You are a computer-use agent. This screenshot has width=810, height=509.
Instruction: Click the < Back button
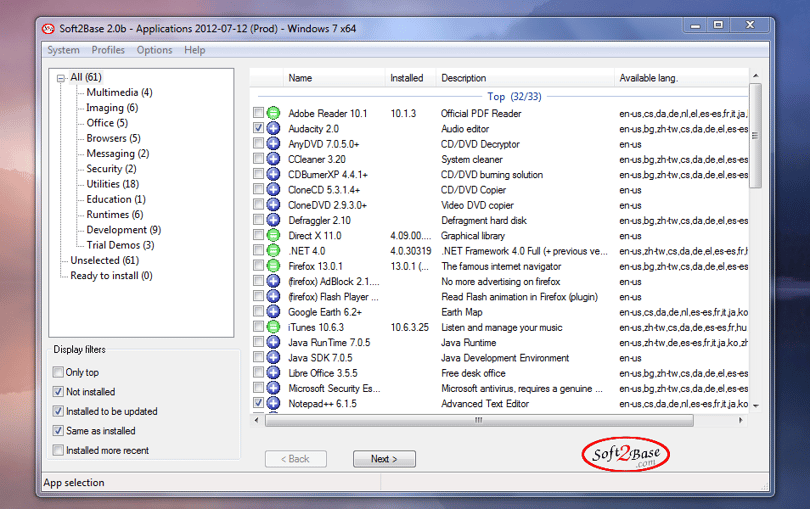(295, 459)
